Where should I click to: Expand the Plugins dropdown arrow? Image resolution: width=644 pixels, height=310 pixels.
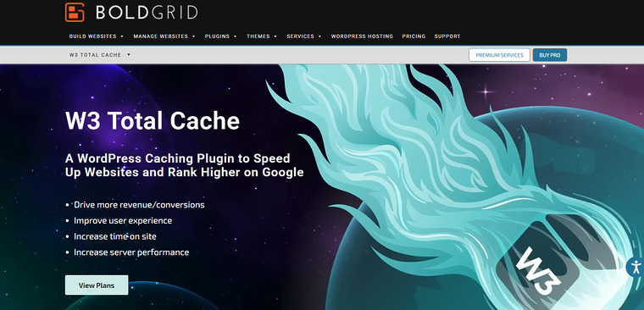(x=236, y=36)
